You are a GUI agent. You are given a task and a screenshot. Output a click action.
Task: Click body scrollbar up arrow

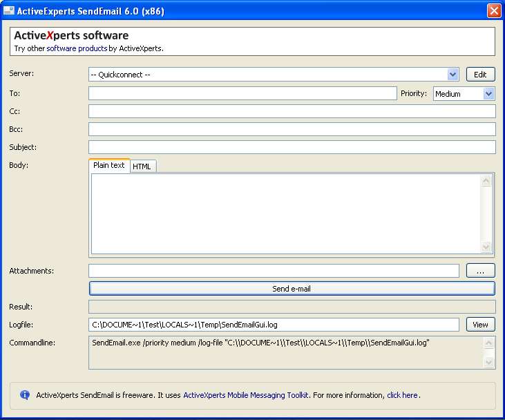click(x=486, y=181)
